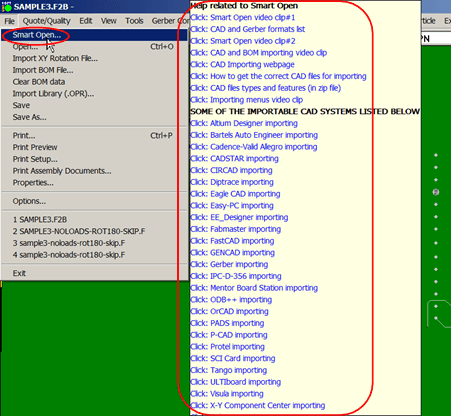Viewport: 451px width, 416px height.
Task: Select Import Library (.OPR)...
Action: point(95,94)
